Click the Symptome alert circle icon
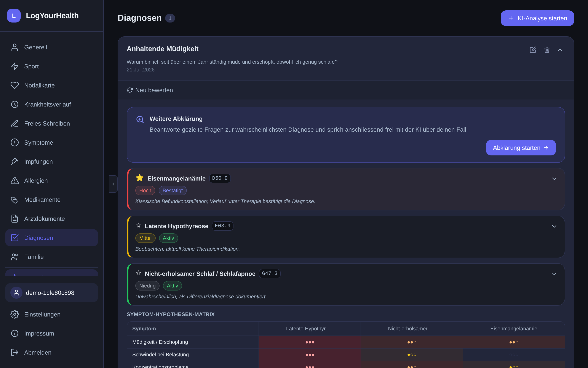The height and width of the screenshot is (368, 588). pos(14,142)
